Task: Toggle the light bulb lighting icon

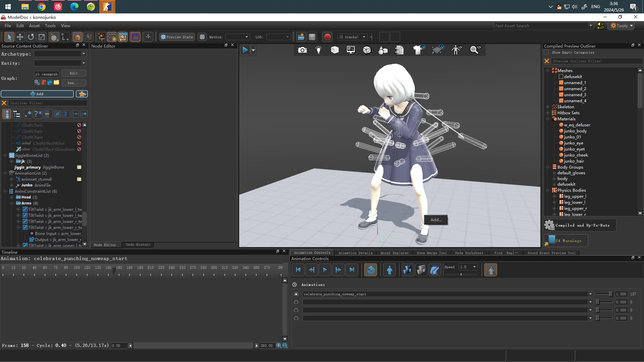Action: tap(319, 50)
